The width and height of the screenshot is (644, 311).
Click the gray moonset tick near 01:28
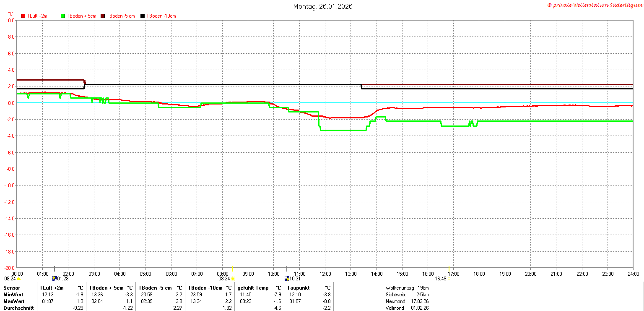pyautogui.click(x=55, y=269)
